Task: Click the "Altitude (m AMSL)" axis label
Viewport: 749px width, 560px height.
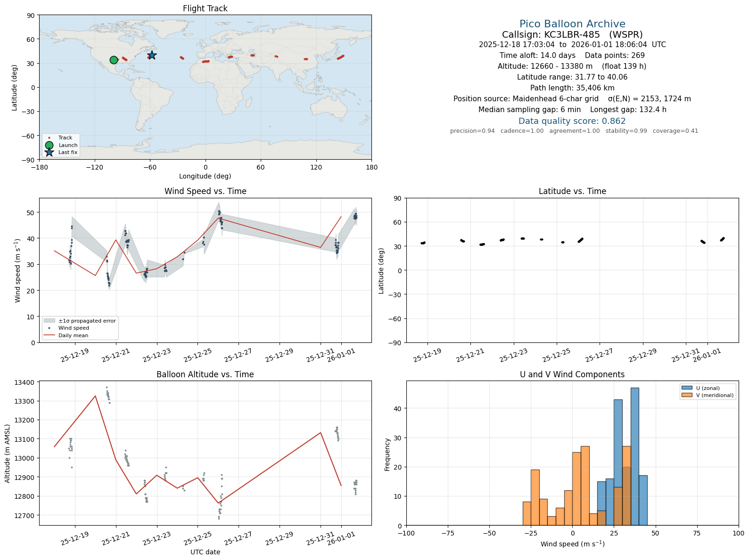Action: [x=8, y=453]
